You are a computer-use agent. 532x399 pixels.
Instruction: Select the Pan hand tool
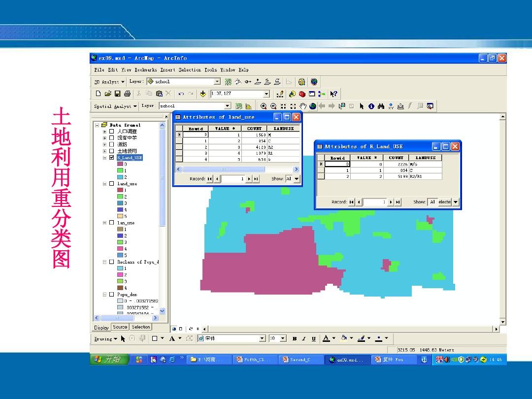click(x=303, y=106)
